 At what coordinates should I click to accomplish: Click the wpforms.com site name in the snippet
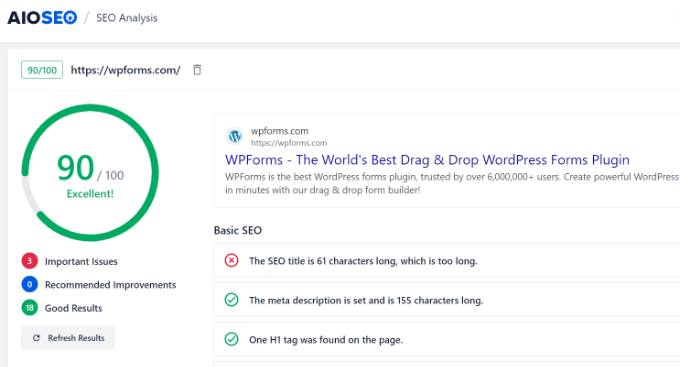pos(280,131)
